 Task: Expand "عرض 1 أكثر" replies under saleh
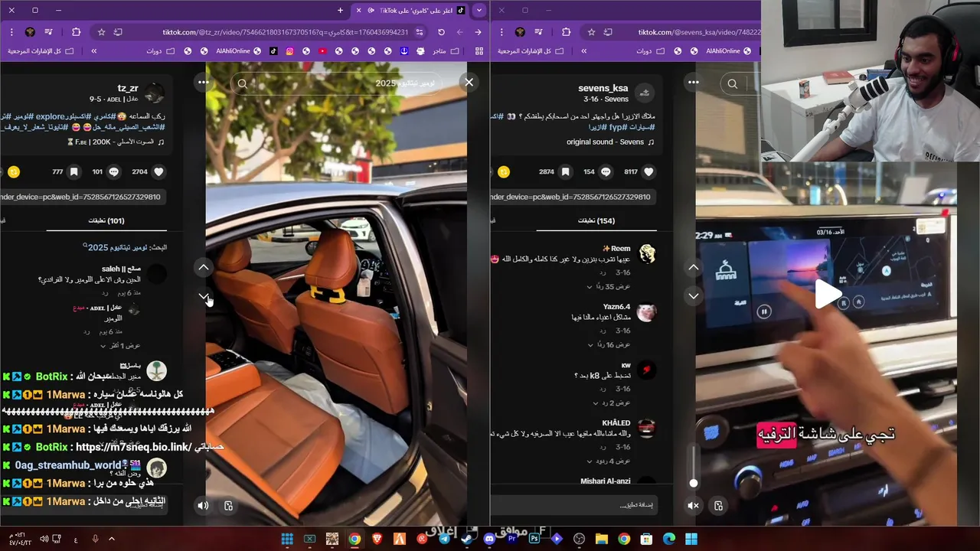click(120, 346)
